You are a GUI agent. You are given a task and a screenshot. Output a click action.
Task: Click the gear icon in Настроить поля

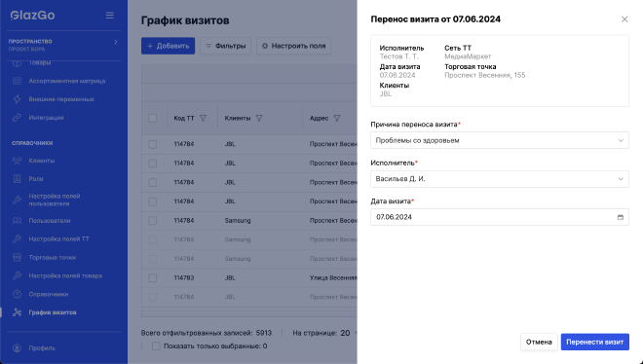265,46
